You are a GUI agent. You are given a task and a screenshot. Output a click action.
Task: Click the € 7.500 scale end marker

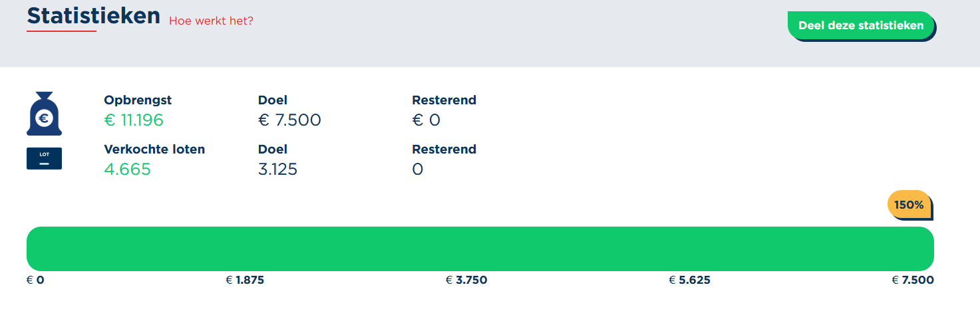[913, 280]
